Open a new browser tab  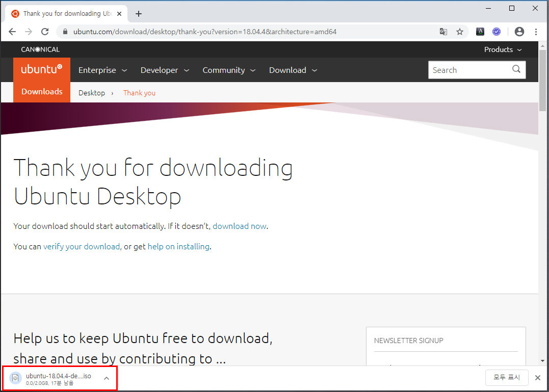click(x=139, y=14)
